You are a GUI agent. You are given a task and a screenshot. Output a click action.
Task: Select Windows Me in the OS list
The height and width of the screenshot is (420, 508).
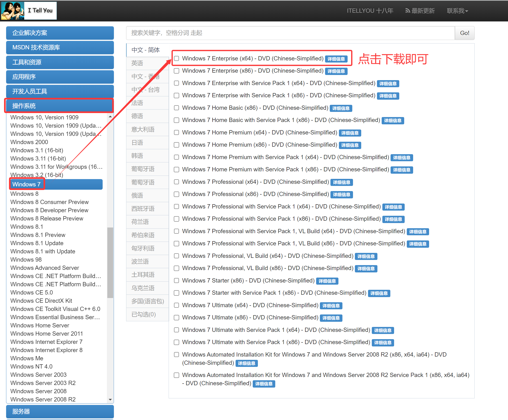(x=27, y=358)
